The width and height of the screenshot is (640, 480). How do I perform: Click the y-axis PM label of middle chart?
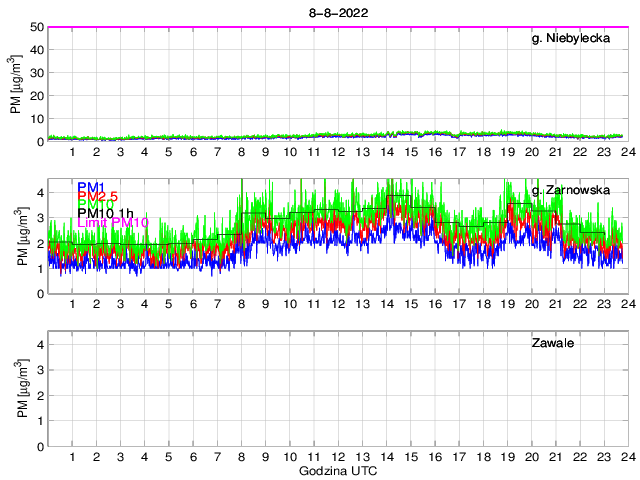[x=22, y=236]
